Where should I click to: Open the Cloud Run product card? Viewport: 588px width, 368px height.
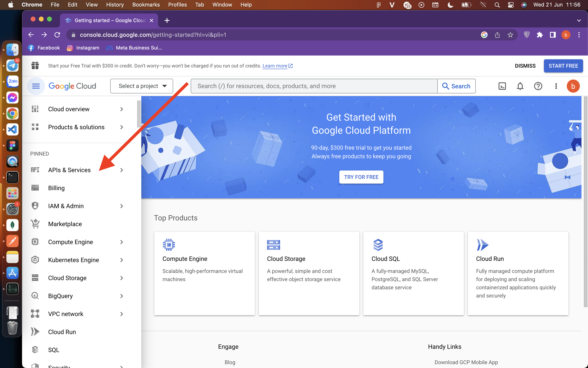tap(518, 273)
